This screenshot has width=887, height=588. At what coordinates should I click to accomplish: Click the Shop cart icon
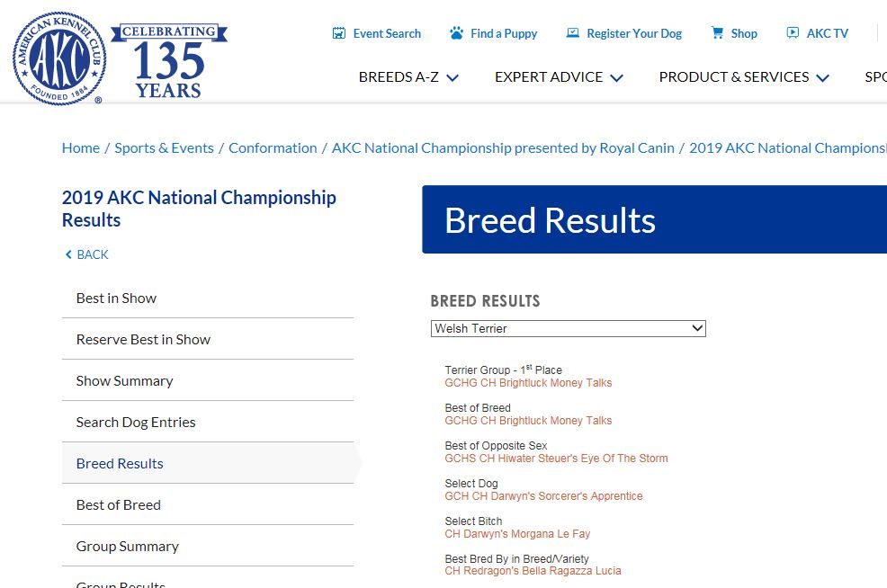[717, 32]
